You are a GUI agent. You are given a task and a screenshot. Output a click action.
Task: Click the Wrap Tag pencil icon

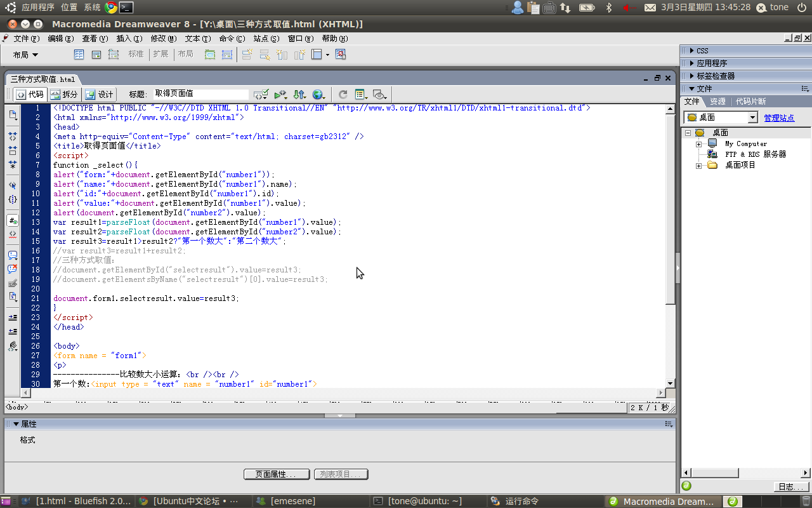pyautogui.click(x=13, y=283)
